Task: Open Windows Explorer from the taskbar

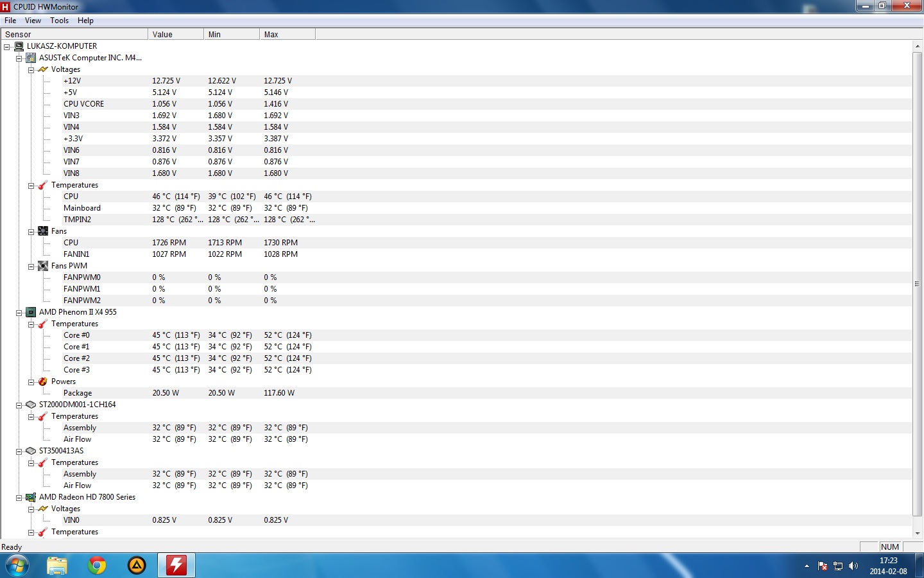Action: [x=57, y=566]
